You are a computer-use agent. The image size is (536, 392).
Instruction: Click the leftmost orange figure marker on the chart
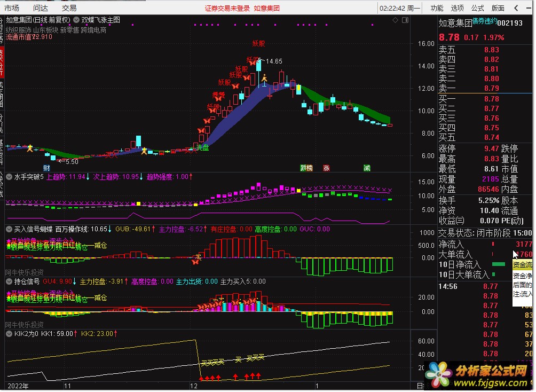[30, 148]
